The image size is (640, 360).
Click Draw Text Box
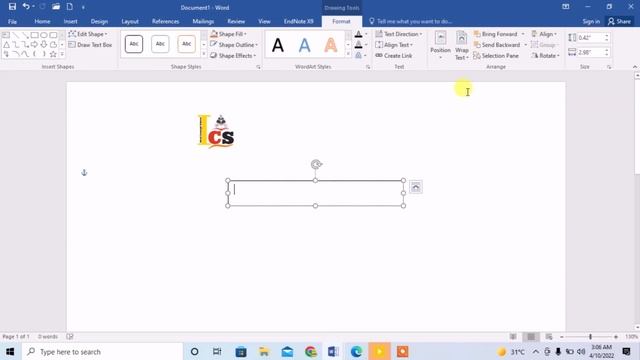point(90,45)
